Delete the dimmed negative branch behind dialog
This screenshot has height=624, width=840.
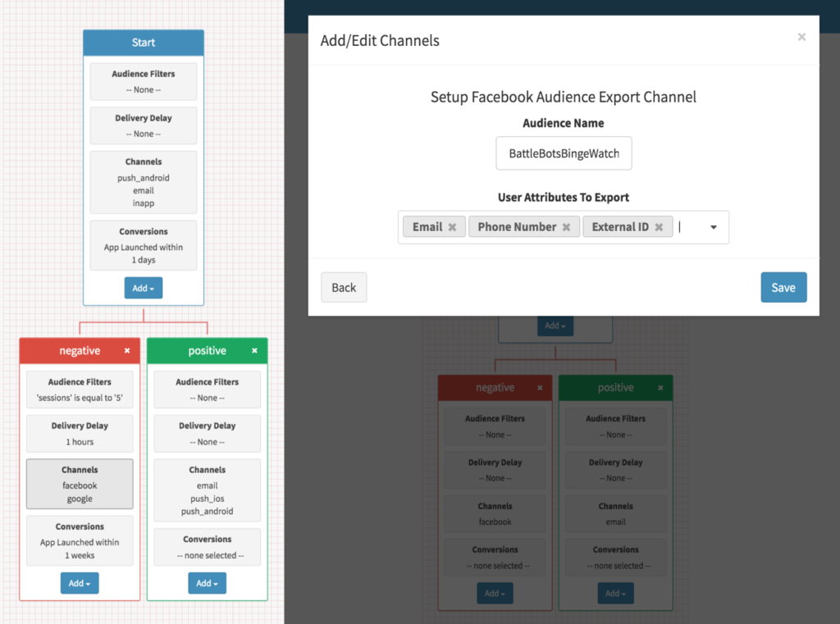click(x=540, y=388)
